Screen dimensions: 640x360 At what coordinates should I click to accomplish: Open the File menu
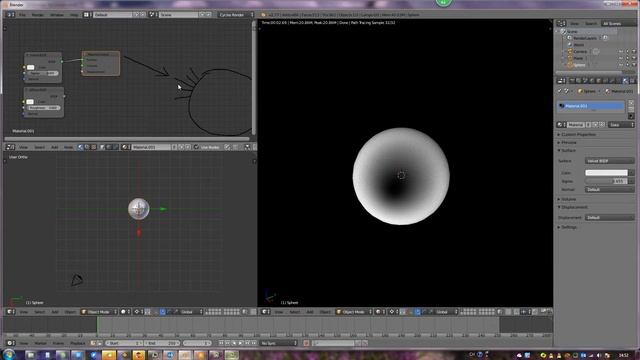22,15
